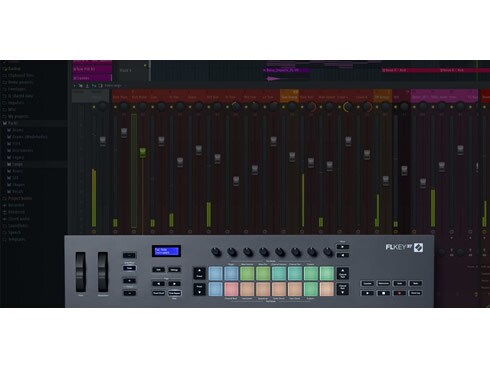Viewport: 490px width, 368px height.
Task: Toggle the Note Repeat button
Action: (174, 293)
